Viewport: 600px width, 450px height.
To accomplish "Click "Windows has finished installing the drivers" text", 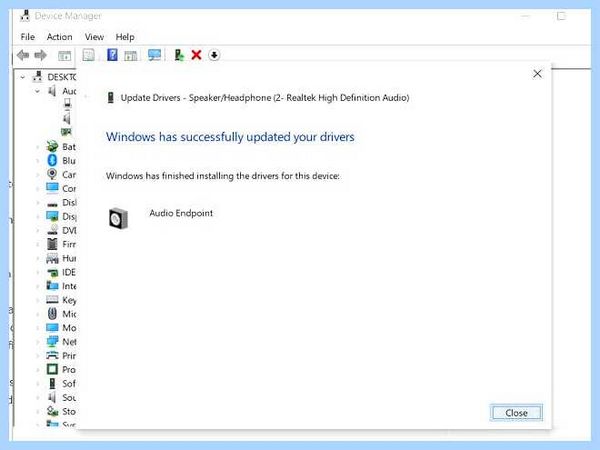I will (223, 176).
